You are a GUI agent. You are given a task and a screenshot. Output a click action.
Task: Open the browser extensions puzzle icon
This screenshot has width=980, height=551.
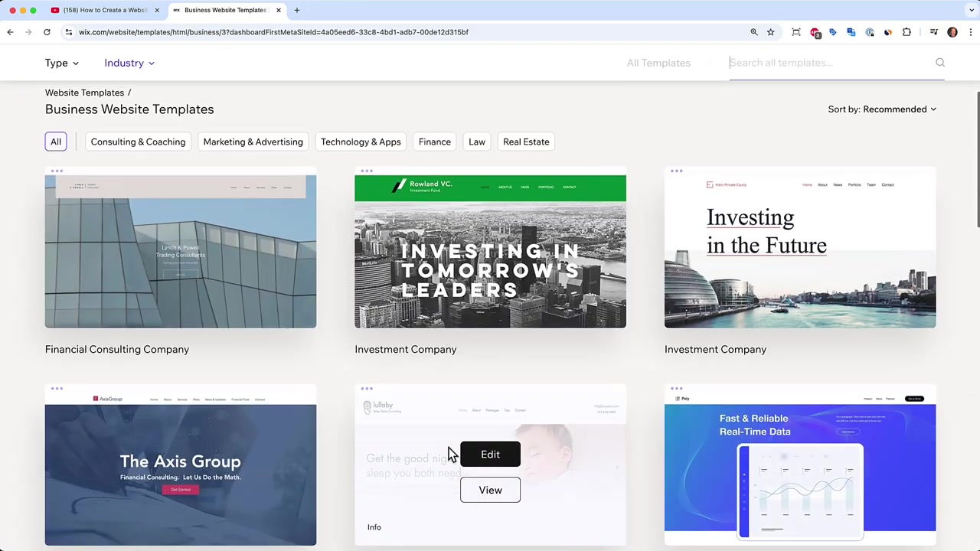[907, 32]
